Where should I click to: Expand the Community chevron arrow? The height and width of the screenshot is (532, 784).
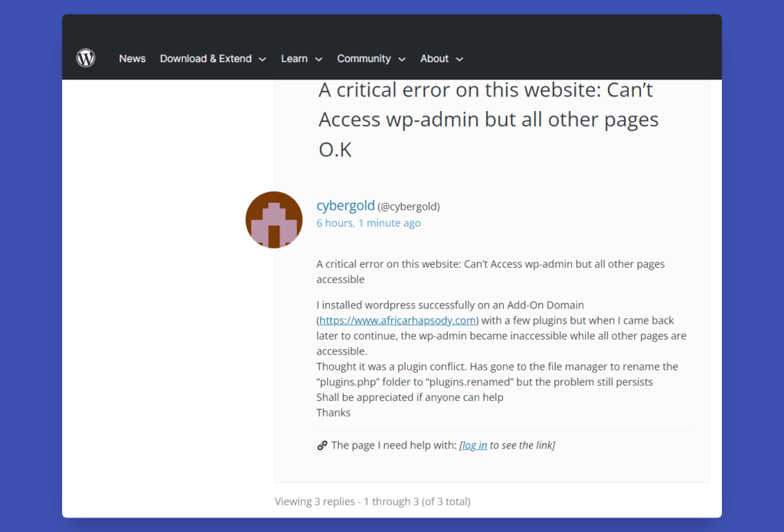pyautogui.click(x=401, y=59)
